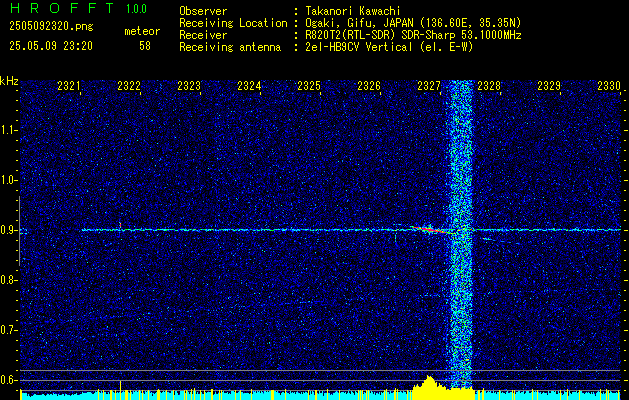629x400 pixels.
Task: Click the 2325 time axis label
Action: pos(309,86)
